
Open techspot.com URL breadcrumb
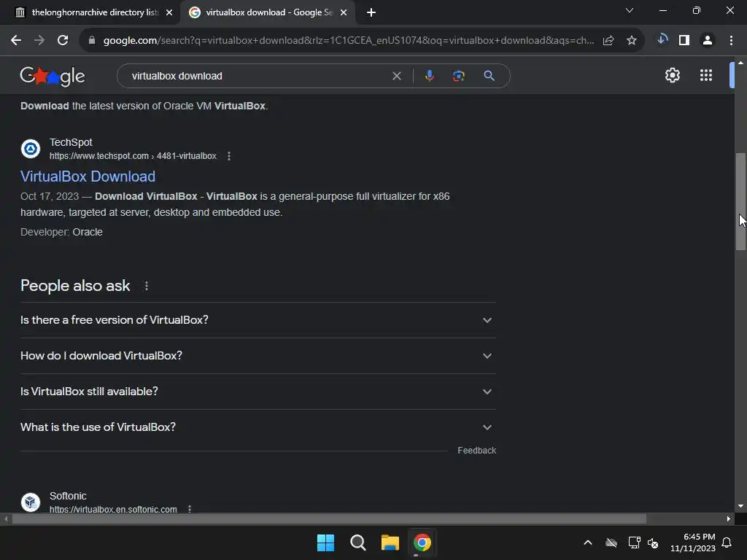point(133,156)
